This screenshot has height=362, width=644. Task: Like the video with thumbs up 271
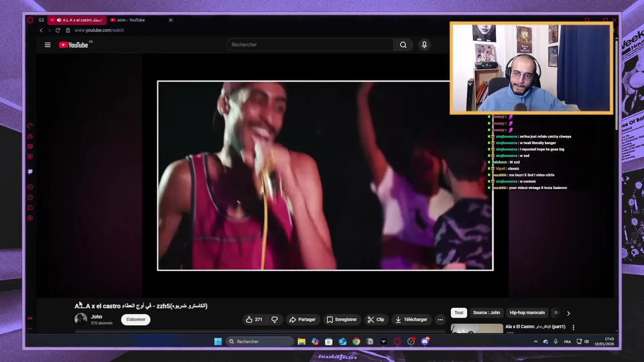coord(254,319)
